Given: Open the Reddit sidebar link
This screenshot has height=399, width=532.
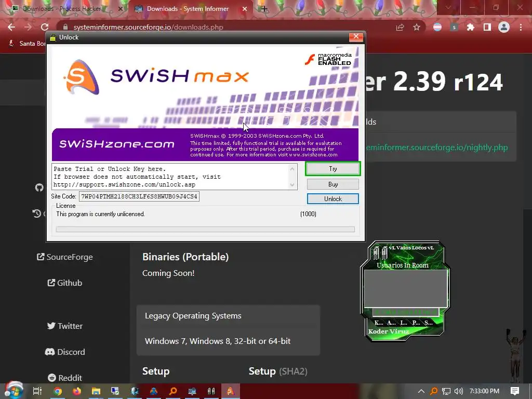Looking at the screenshot, I should coord(65,378).
